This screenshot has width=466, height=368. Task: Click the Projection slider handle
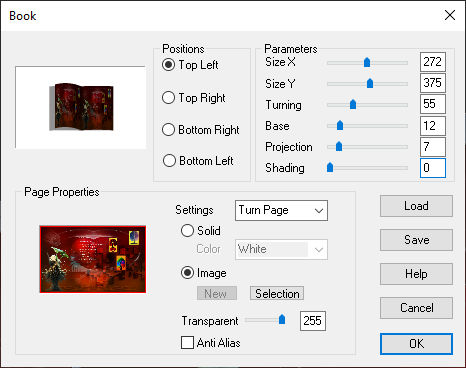339,146
